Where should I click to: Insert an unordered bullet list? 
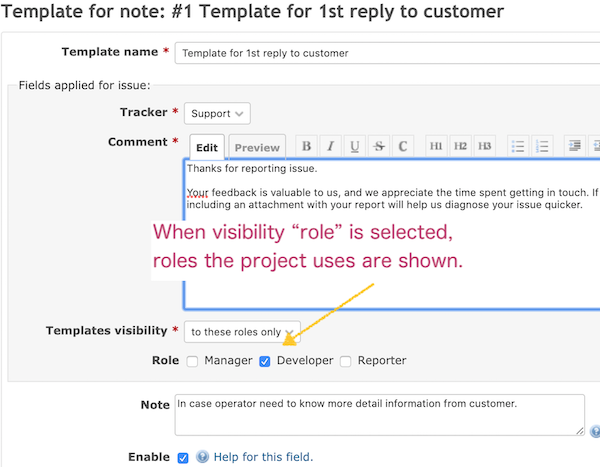click(x=518, y=146)
